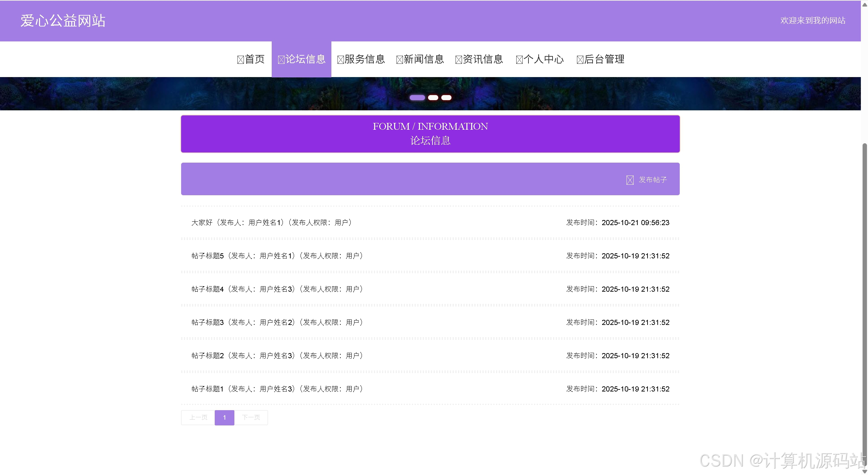
Task: Click the icon before 资讯信息
Action: click(x=459, y=60)
